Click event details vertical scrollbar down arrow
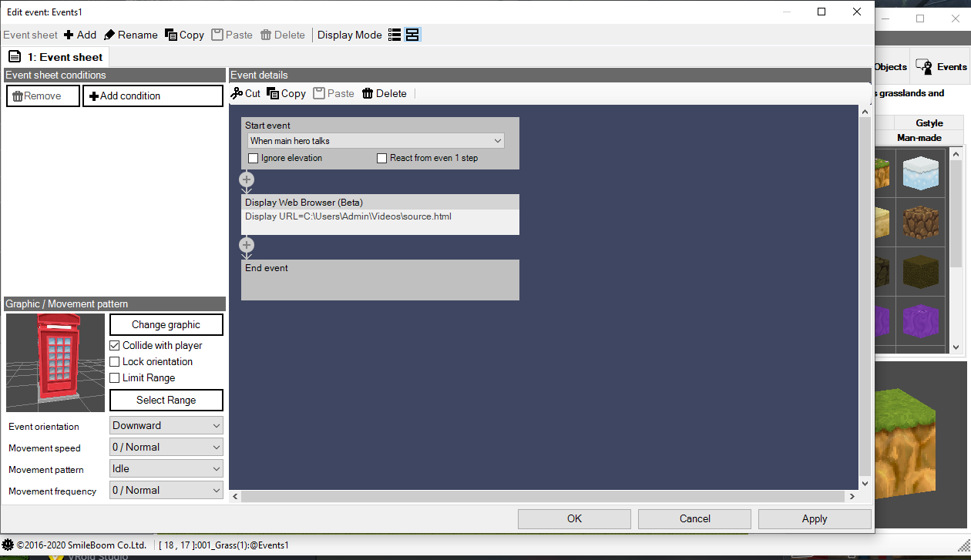 point(865,483)
